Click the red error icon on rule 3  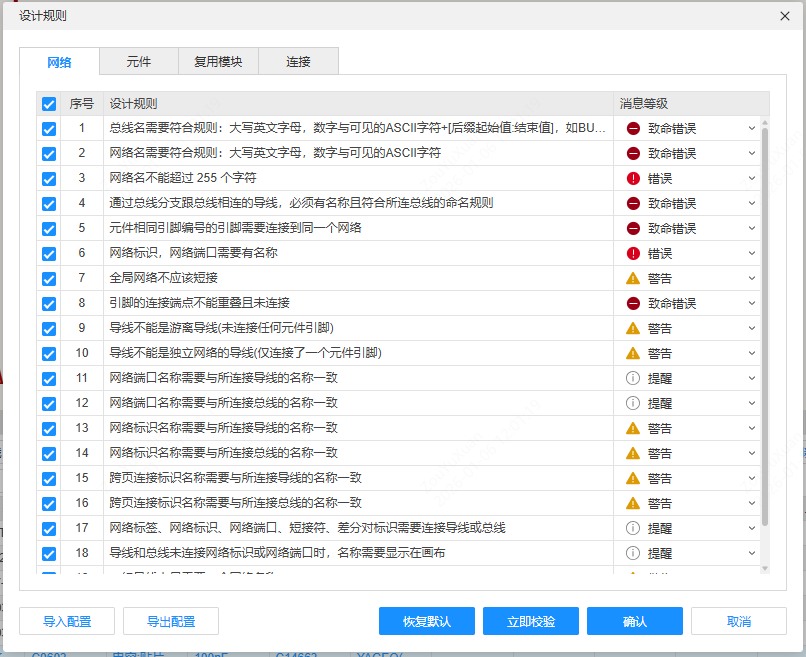click(x=632, y=178)
